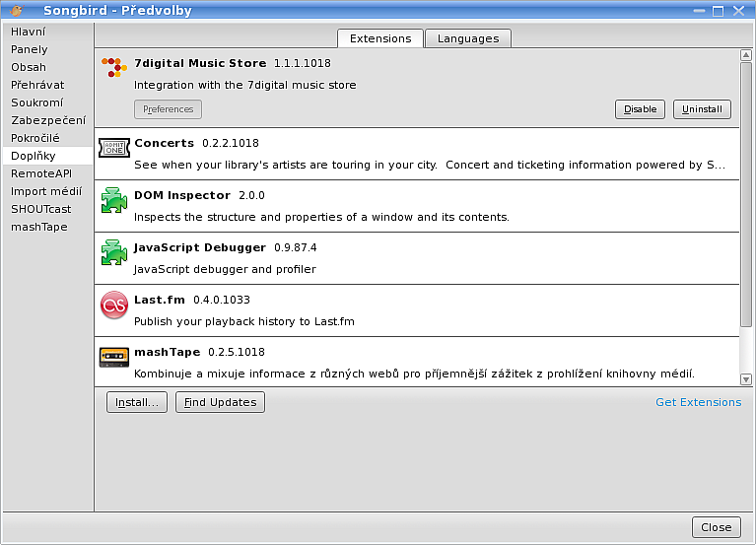This screenshot has width=756, height=545.
Task: Click the Last.fm red logo icon
Action: (x=114, y=305)
